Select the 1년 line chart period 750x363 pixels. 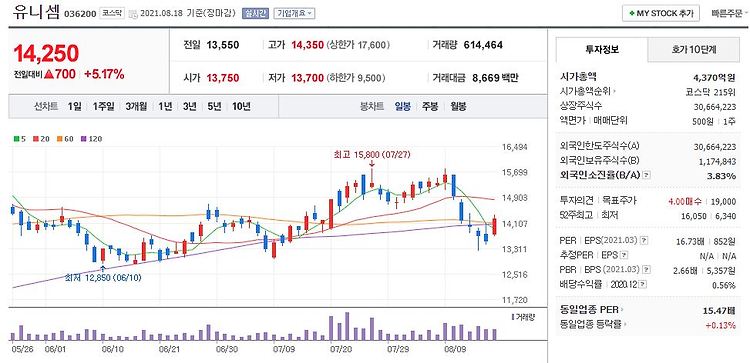[165, 106]
